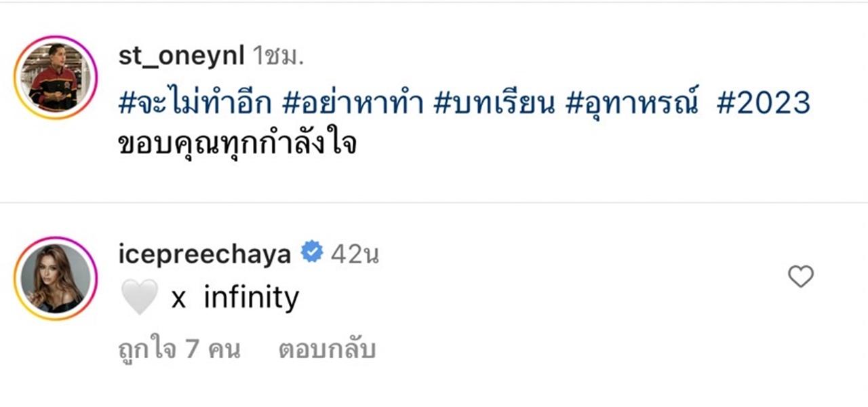This screenshot has width=868, height=407.
Task: Open icepreechaya's profile picture story
Action: tap(56, 279)
